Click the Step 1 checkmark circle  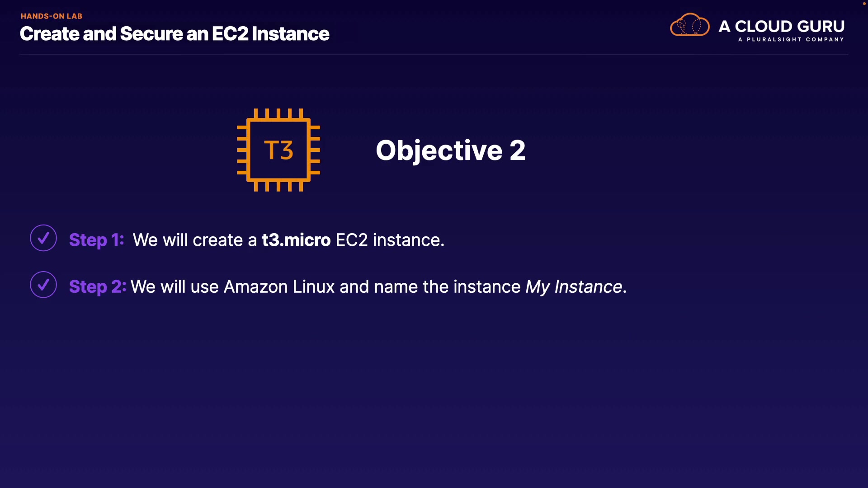pyautogui.click(x=43, y=238)
